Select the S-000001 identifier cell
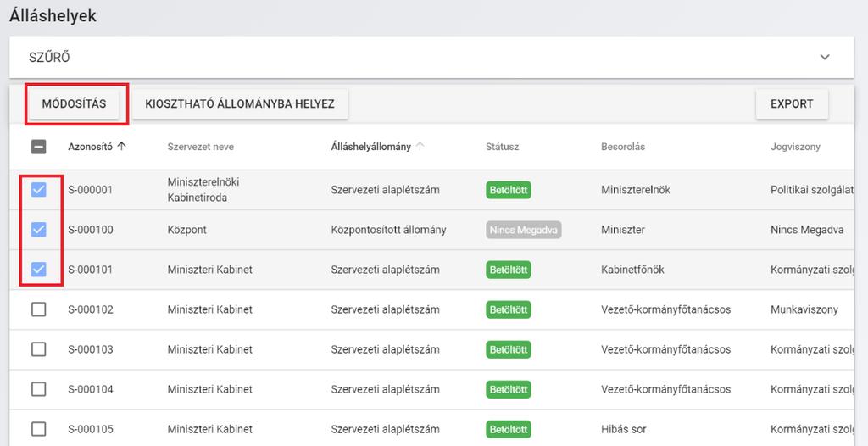 (90, 190)
